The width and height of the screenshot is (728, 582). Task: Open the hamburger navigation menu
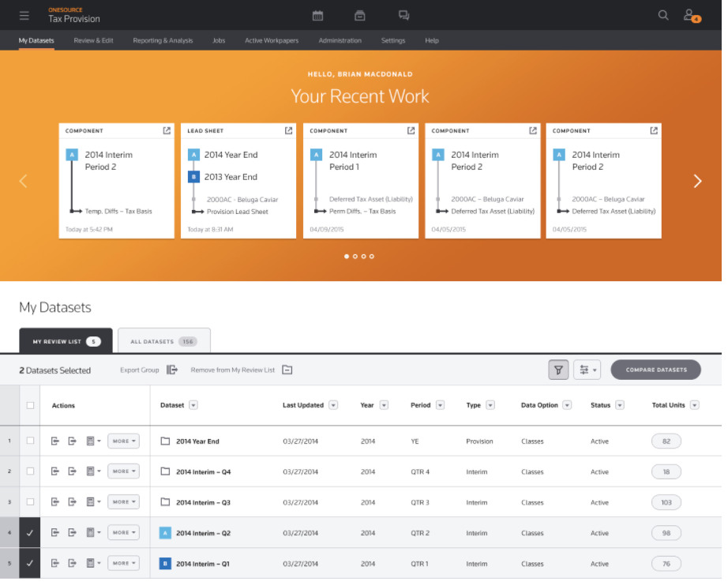tap(24, 14)
